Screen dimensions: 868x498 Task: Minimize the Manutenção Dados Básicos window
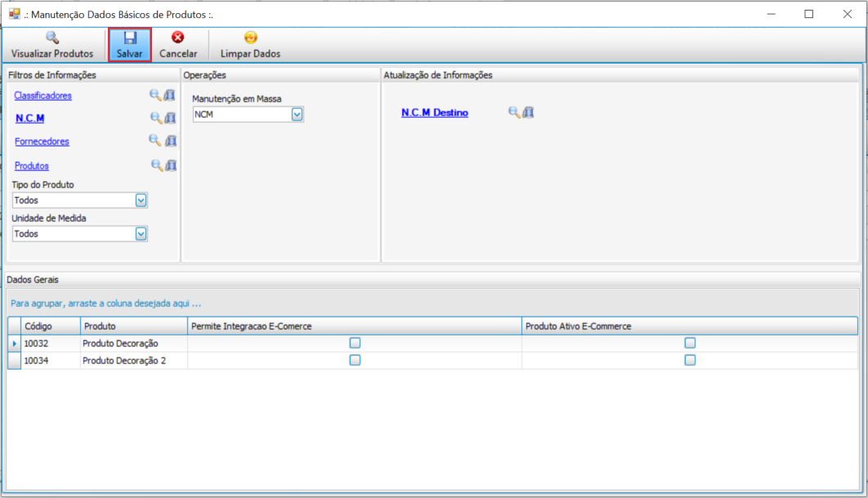(771, 14)
